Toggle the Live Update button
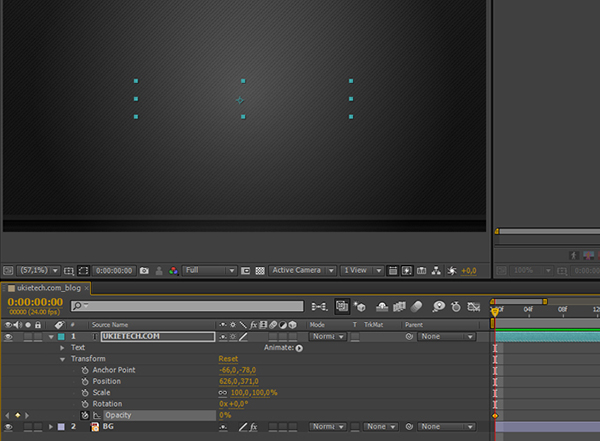This screenshot has height=441, width=600. point(342,306)
